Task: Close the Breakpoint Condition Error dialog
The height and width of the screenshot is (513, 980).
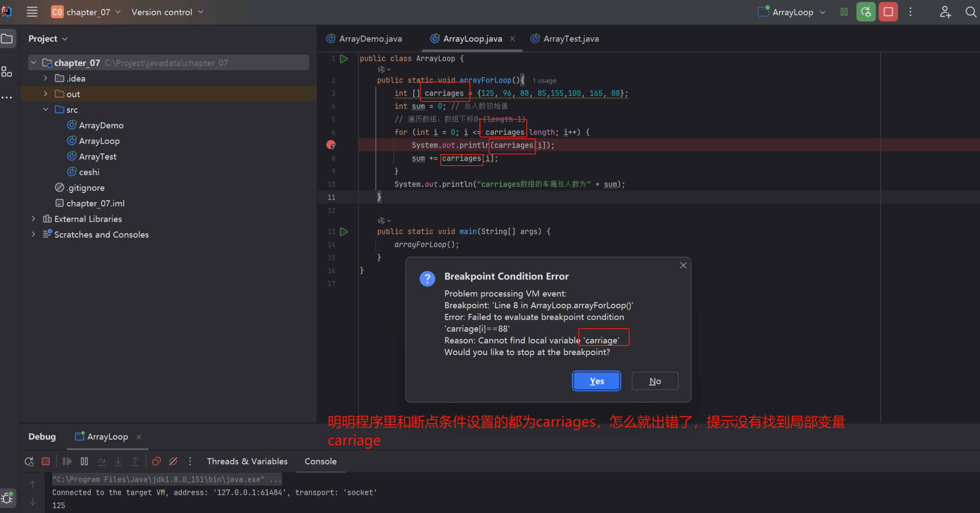Action: (x=683, y=266)
